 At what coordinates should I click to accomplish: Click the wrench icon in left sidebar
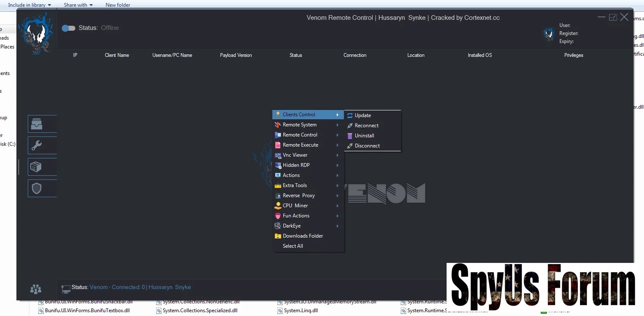point(37,145)
